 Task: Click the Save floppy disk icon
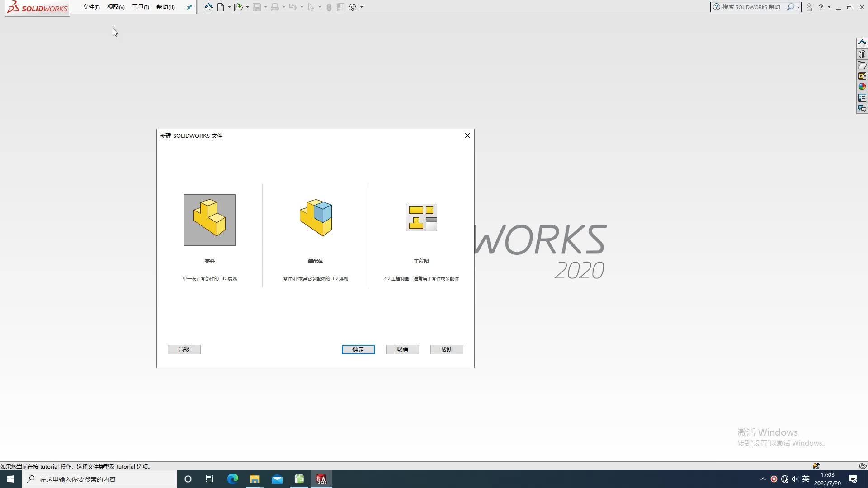[x=257, y=7]
